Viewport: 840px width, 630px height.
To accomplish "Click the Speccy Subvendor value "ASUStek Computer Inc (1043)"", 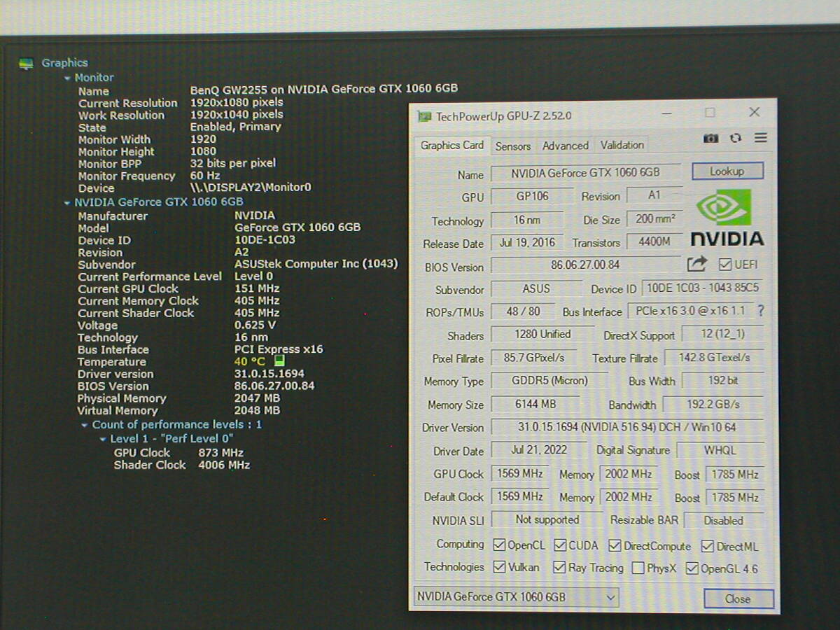I will pyautogui.click(x=316, y=264).
